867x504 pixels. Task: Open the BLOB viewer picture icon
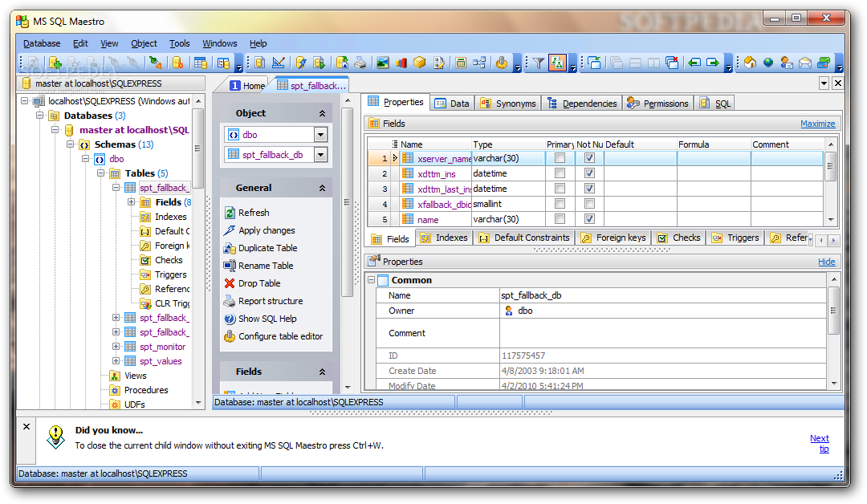pos(383,63)
